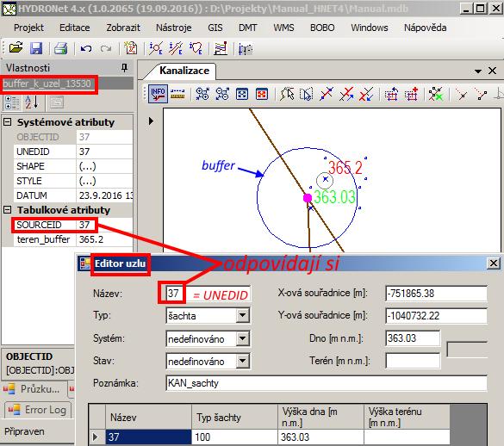Click the X-ová souřadnice input field
Image resolution: width=504 pixels, height=446 pixels.
tap(436, 294)
